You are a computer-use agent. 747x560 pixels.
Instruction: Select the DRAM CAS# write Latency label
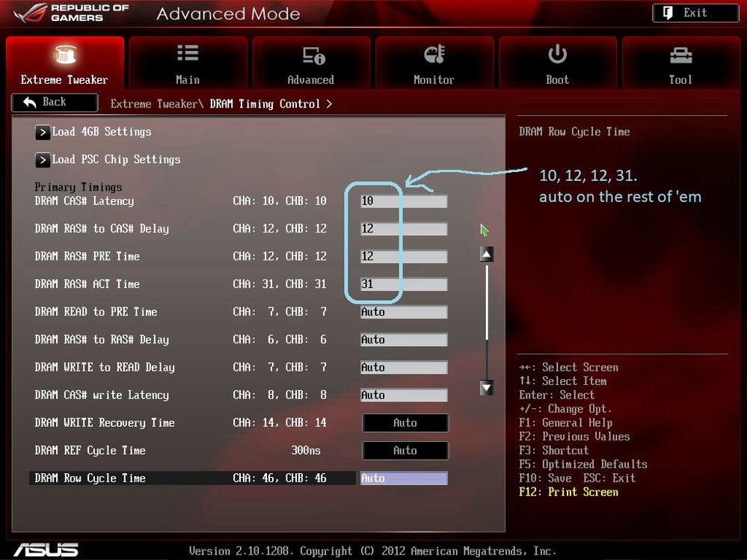(102, 395)
